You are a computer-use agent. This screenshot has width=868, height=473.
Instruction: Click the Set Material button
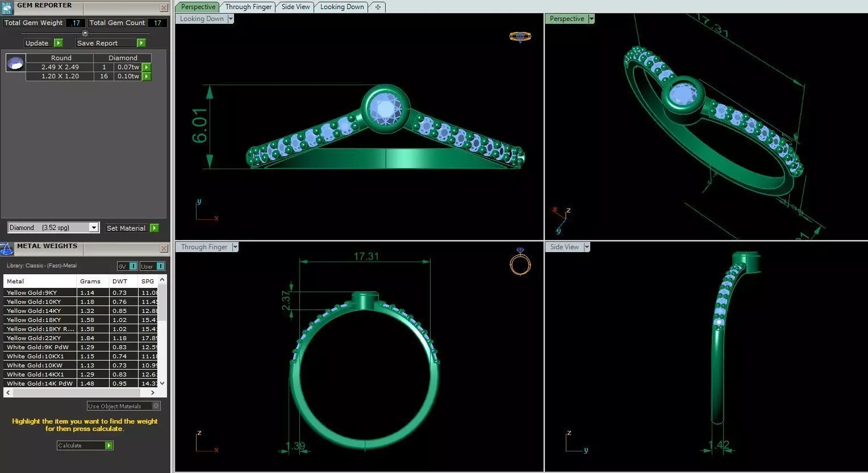[x=127, y=228]
